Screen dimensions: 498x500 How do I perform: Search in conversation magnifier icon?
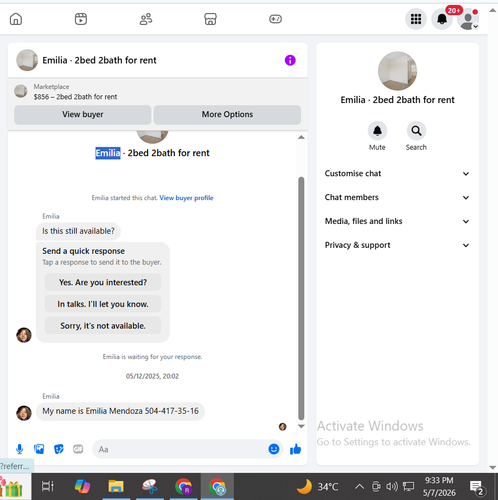click(x=416, y=131)
